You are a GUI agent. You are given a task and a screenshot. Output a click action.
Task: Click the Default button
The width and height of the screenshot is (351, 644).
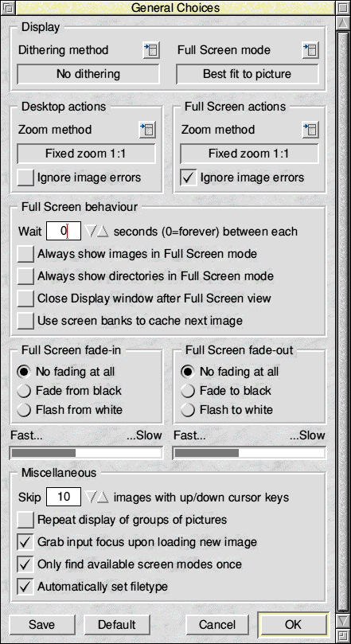tap(117, 625)
